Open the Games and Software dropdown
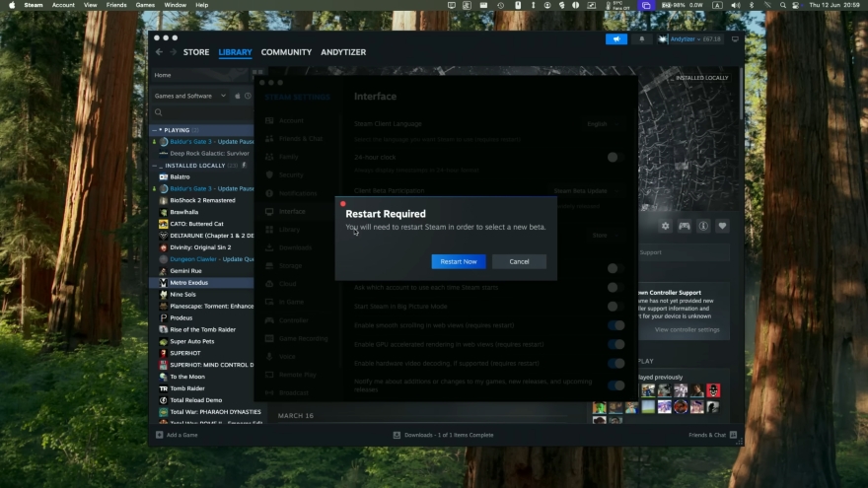 point(189,96)
